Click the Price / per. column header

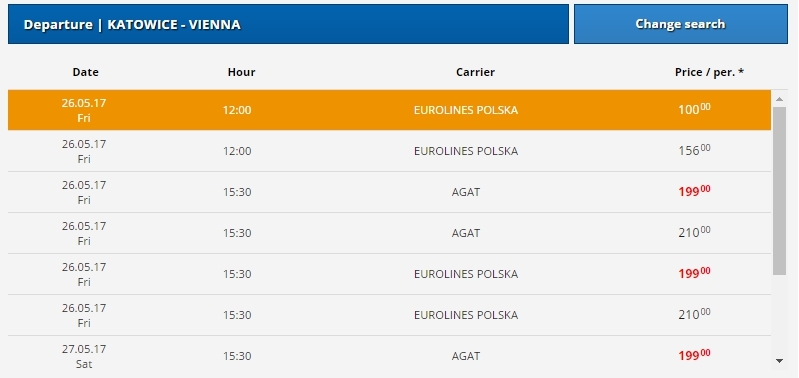pyautogui.click(x=709, y=72)
